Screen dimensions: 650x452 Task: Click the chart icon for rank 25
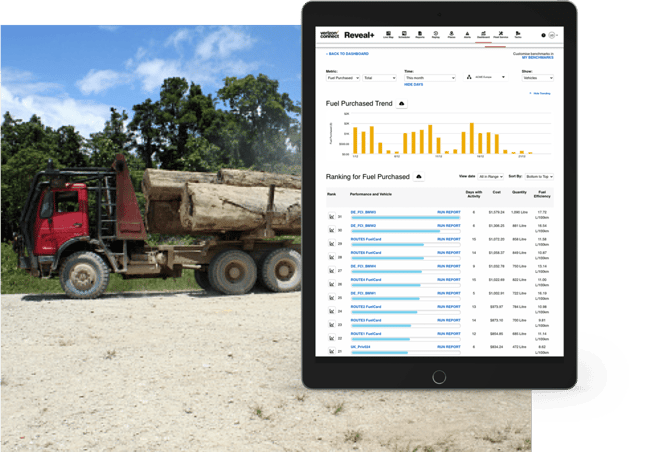(x=332, y=298)
